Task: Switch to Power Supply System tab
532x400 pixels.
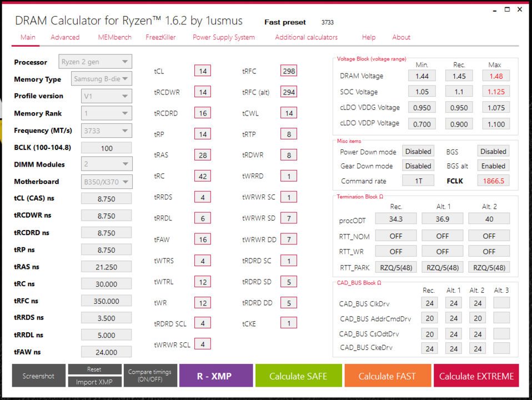Action: pos(224,37)
